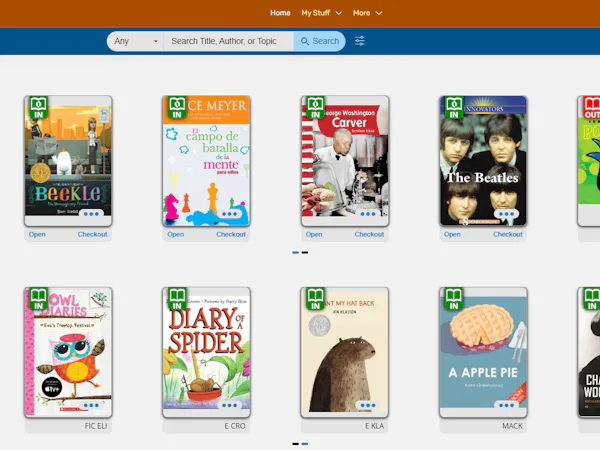600x450 pixels.
Task: Expand the My Stuff menu
Action: (x=321, y=13)
